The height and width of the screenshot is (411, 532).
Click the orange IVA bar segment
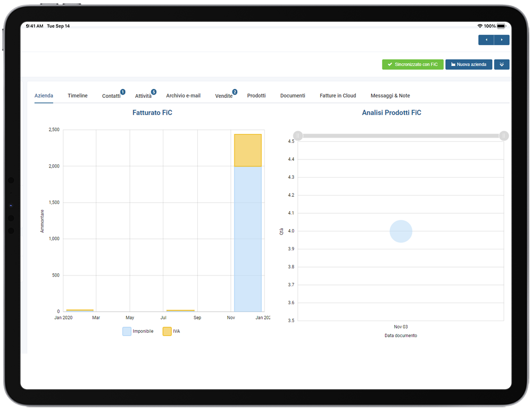[248, 150]
